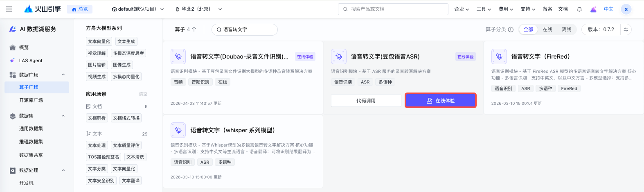This screenshot has width=644, height=192.
Task: Select the 离线 category tab
Action: coord(567,29)
